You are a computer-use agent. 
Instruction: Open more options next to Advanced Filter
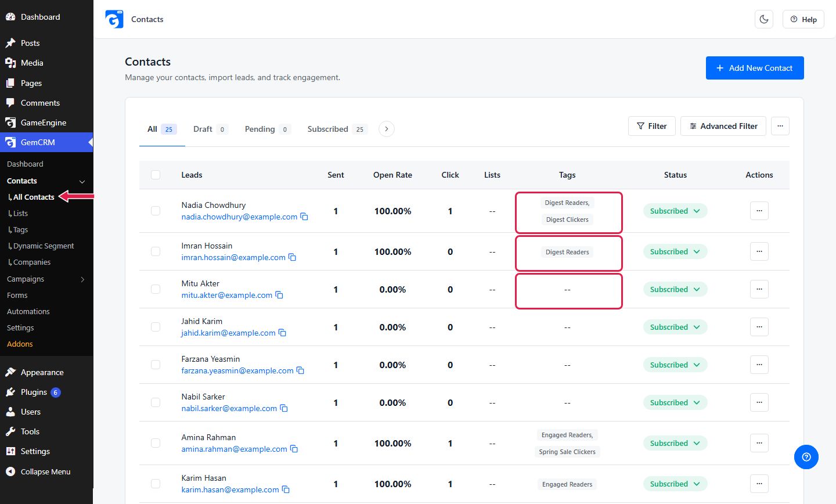pos(780,126)
